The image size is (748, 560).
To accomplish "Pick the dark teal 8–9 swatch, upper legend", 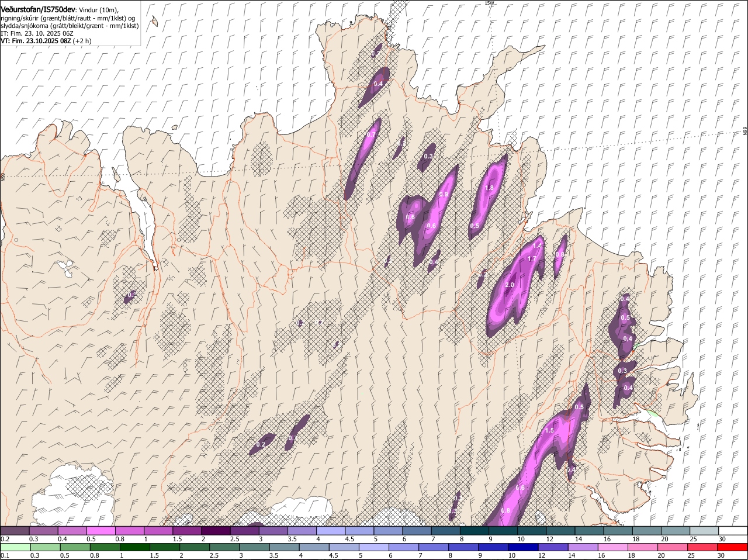I will click(475, 530).
